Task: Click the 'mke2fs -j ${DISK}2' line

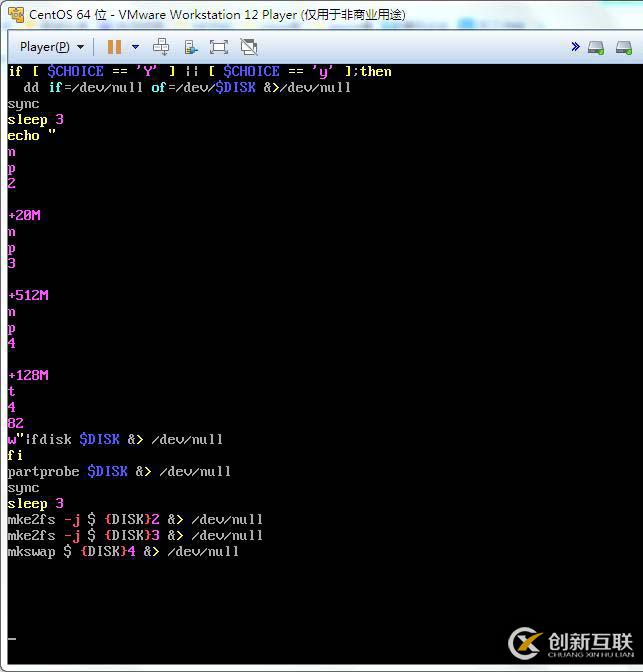Action: point(135,519)
